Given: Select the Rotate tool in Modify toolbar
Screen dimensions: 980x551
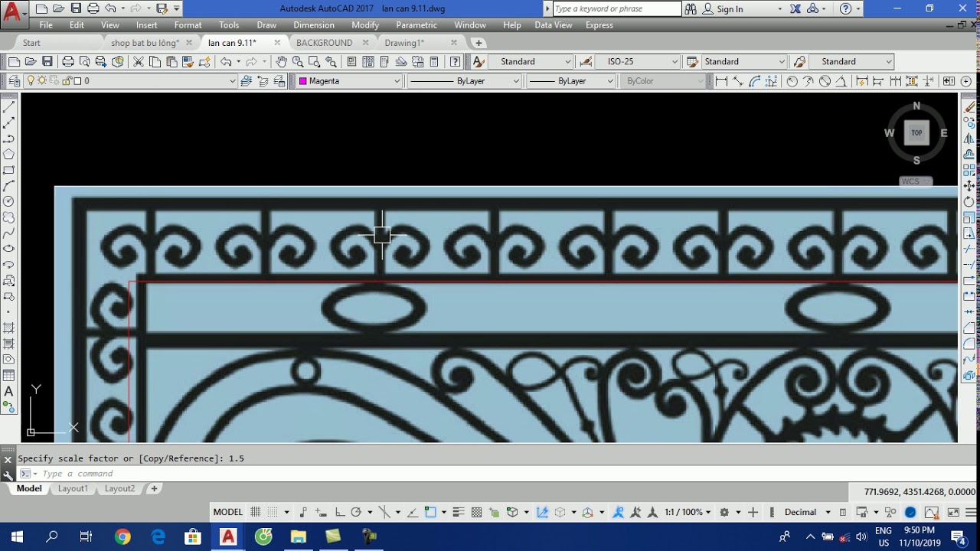Looking at the screenshot, I should 969,202.
